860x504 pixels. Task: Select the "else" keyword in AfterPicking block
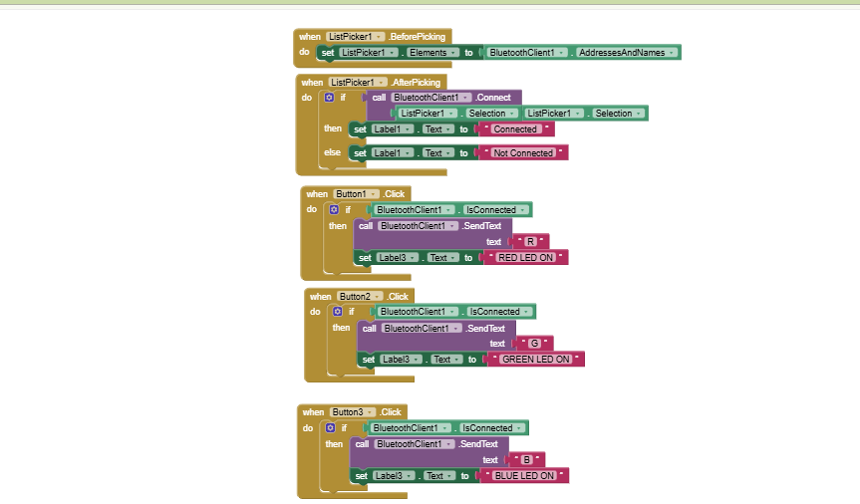tap(332, 152)
